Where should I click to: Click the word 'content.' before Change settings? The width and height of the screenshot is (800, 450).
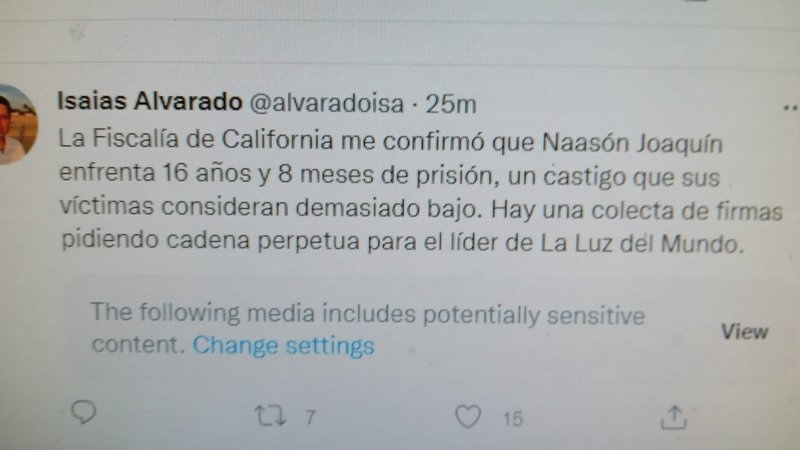138,345
